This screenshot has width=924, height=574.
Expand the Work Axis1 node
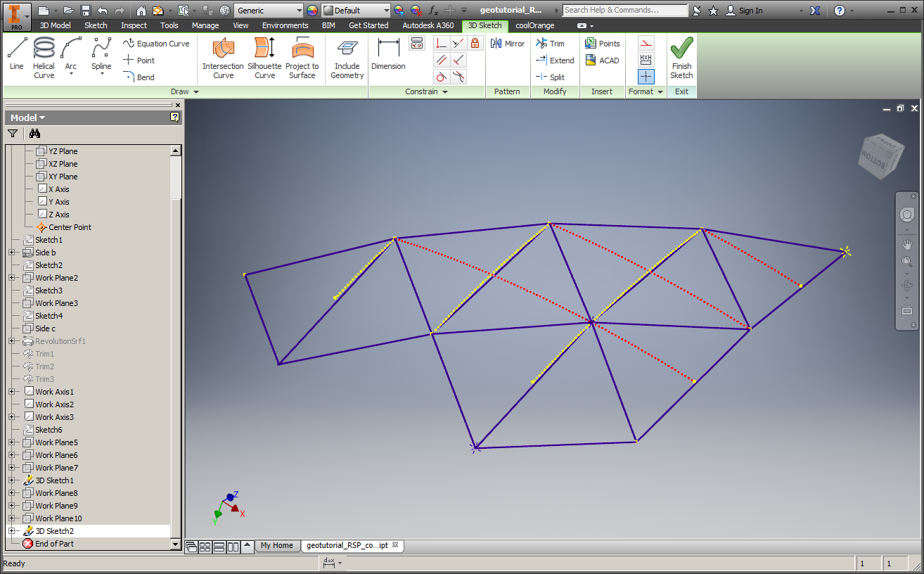12,392
